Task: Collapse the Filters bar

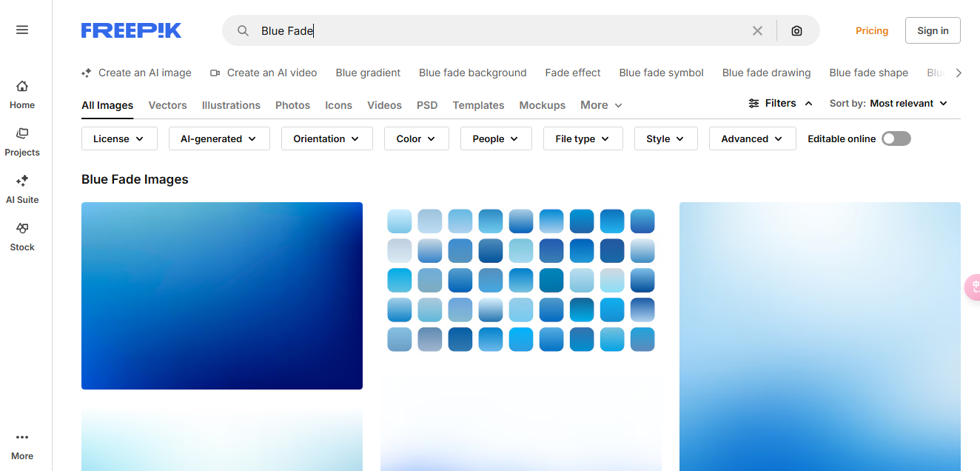Action: pyautogui.click(x=780, y=103)
